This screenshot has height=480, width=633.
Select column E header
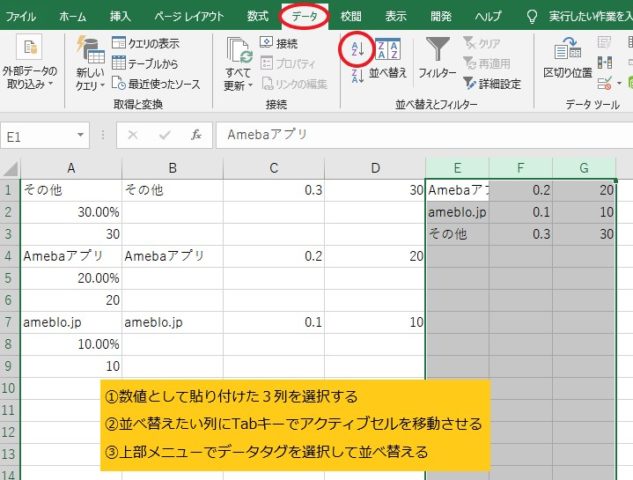point(457,168)
